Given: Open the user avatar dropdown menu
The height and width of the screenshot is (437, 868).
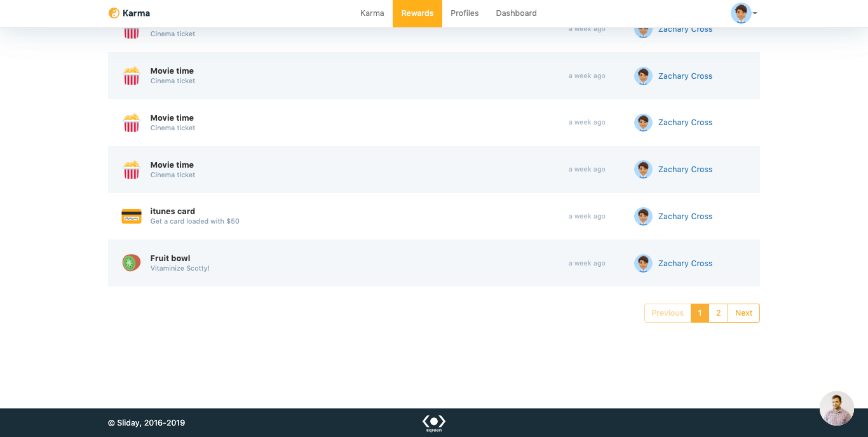Looking at the screenshot, I should pyautogui.click(x=743, y=13).
